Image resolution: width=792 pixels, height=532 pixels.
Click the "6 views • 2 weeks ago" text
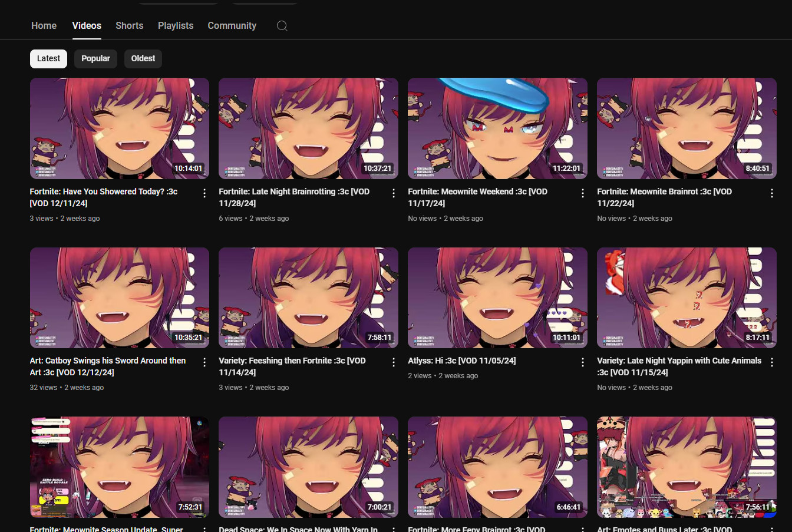point(254,219)
